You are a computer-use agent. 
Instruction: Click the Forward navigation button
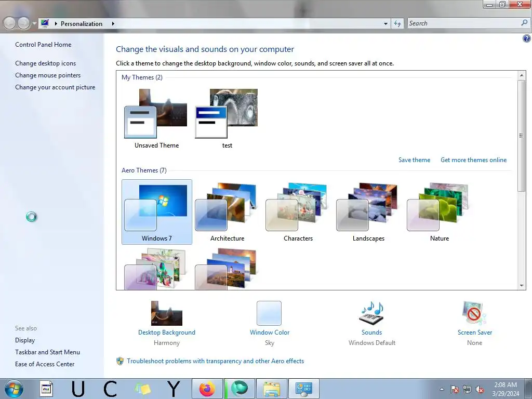23,23
